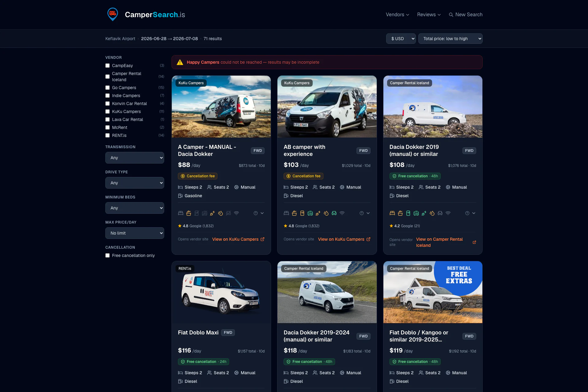Open the Minimum Beds dropdown
Screen dimensions: 588x392
click(x=135, y=208)
